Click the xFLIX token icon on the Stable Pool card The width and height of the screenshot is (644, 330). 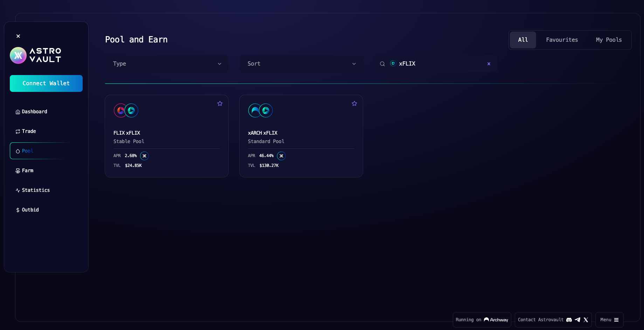pos(132,110)
